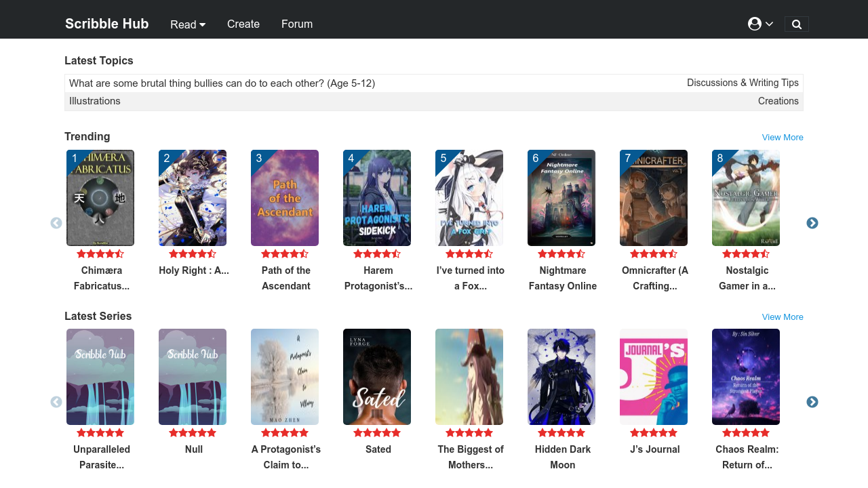Viewport: 868px width, 488px height.
Task: Click star rating under Hidden Dark Moon
Action: point(561,433)
